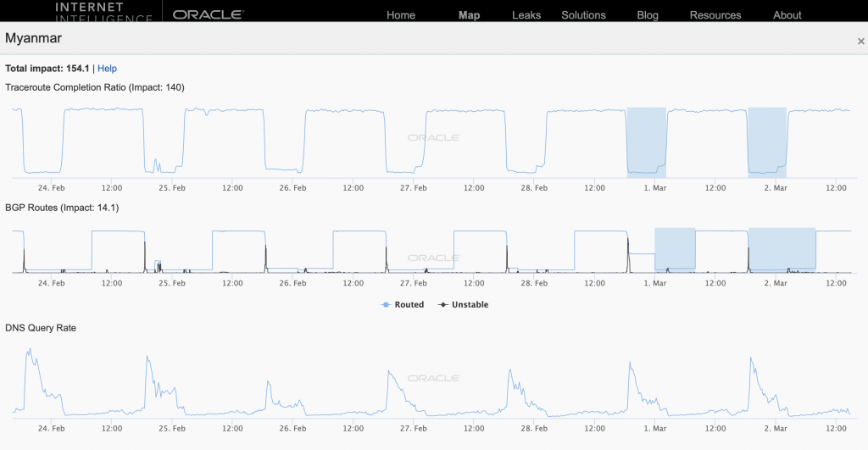
Task: Click the 1 Mar highlighted traceroute outage region
Action: (647, 142)
